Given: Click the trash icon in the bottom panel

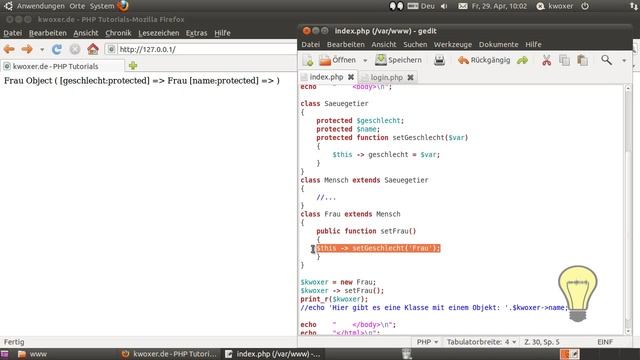Looking at the screenshot, I should click(407, 354).
